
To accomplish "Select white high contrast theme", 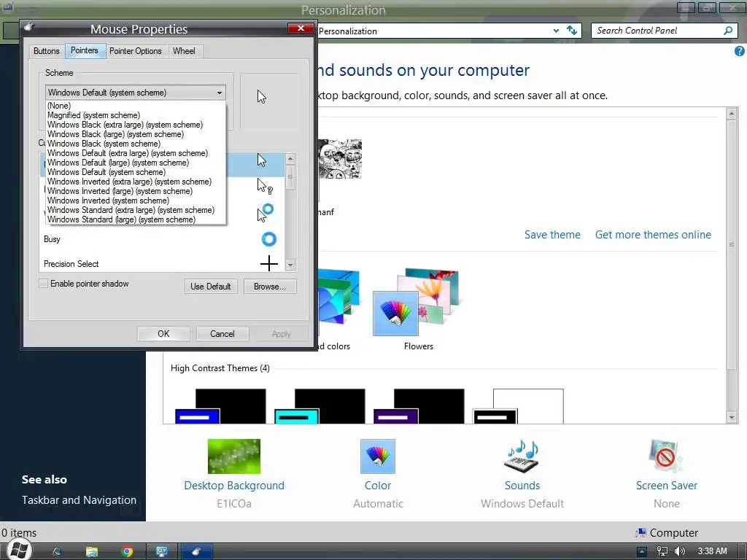I will (x=519, y=406).
